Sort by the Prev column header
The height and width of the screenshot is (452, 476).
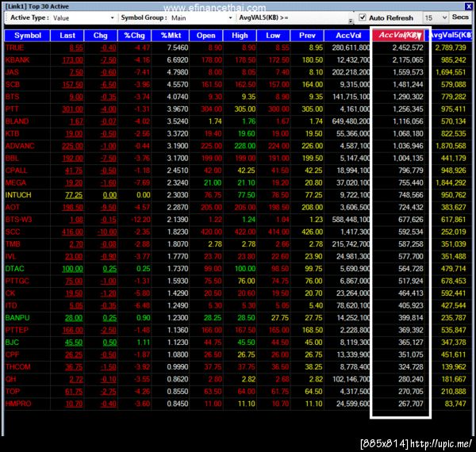(307, 36)
